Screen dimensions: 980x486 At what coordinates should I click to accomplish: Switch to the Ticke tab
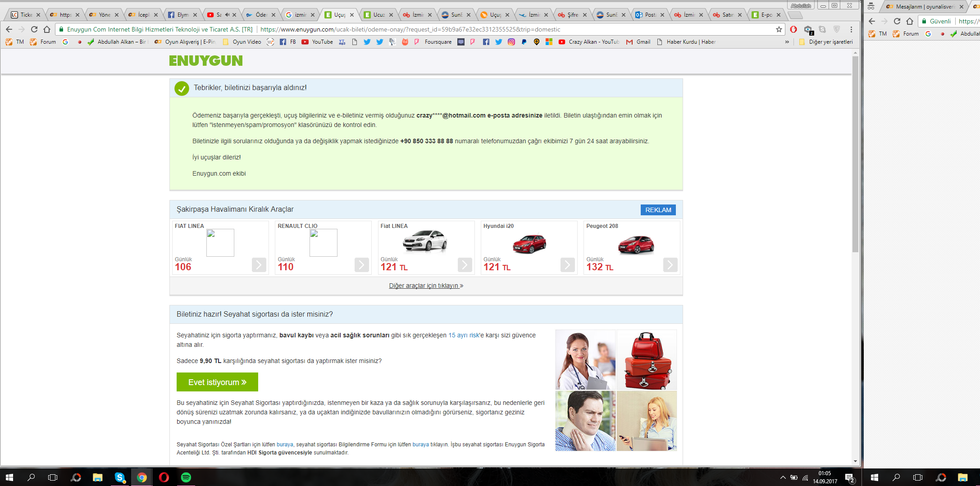(x=25, y=15)
